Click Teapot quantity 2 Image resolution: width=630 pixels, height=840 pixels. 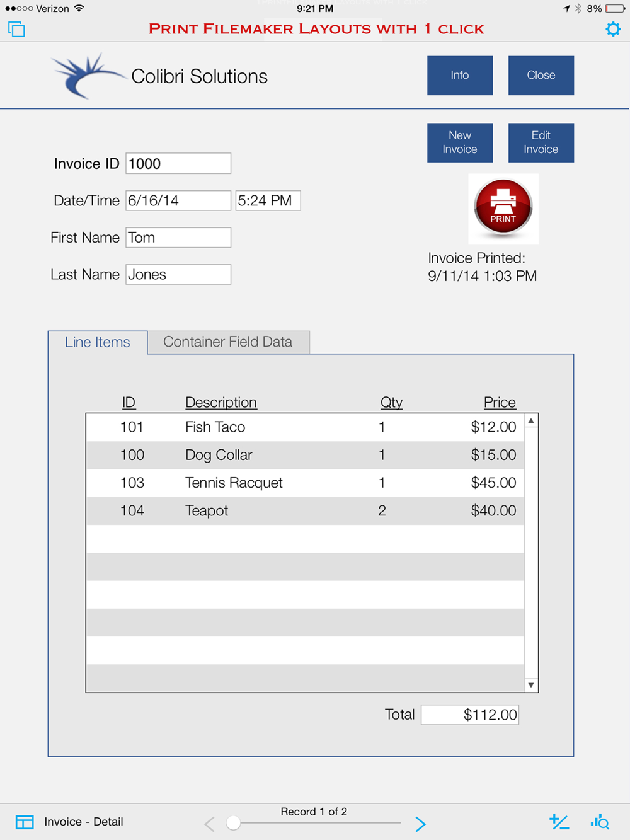pyautogui.click(x=382, y=510)
